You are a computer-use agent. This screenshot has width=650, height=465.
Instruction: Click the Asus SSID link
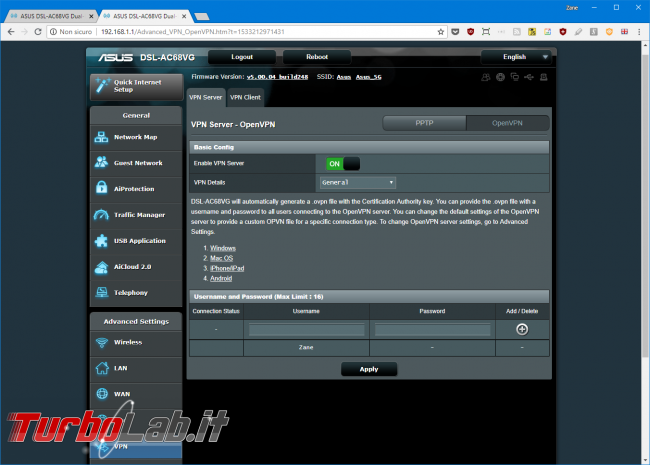click(344, 77)
